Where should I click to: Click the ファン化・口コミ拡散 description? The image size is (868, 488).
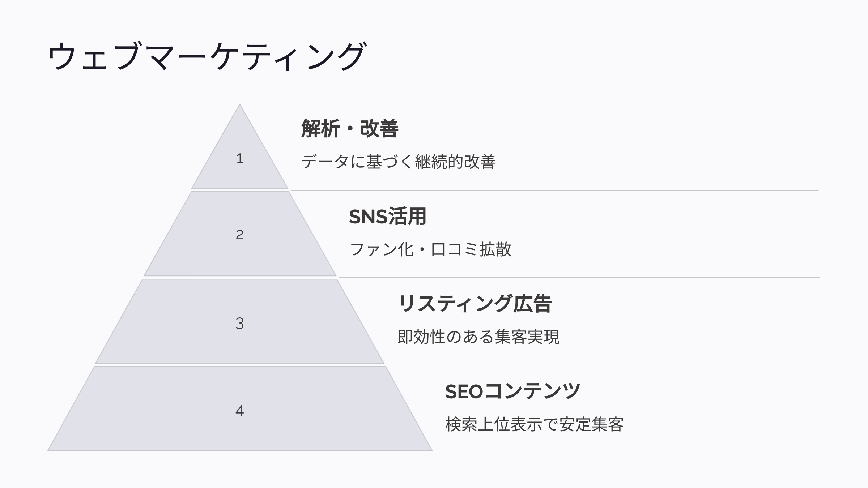pos(430,249)
